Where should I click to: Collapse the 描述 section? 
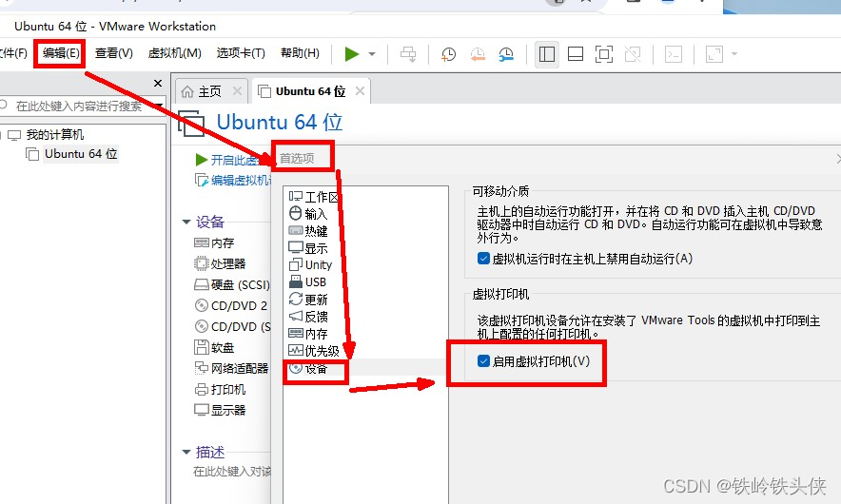(x=186, y=452)
